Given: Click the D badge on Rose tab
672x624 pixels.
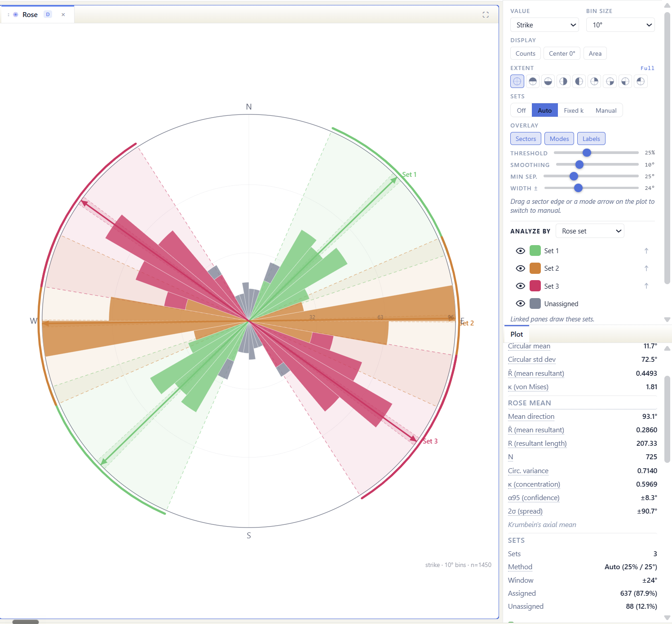Looking at the screenshot, I should coord(48,14).
